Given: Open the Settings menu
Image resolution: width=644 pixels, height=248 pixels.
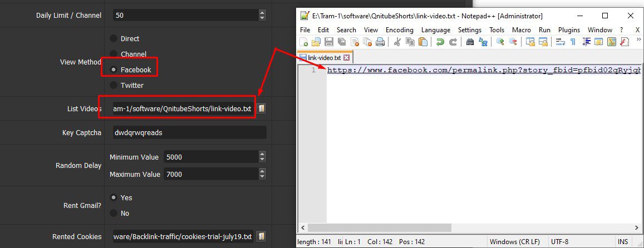Looking at the screenshot, I should coord(469,30).
